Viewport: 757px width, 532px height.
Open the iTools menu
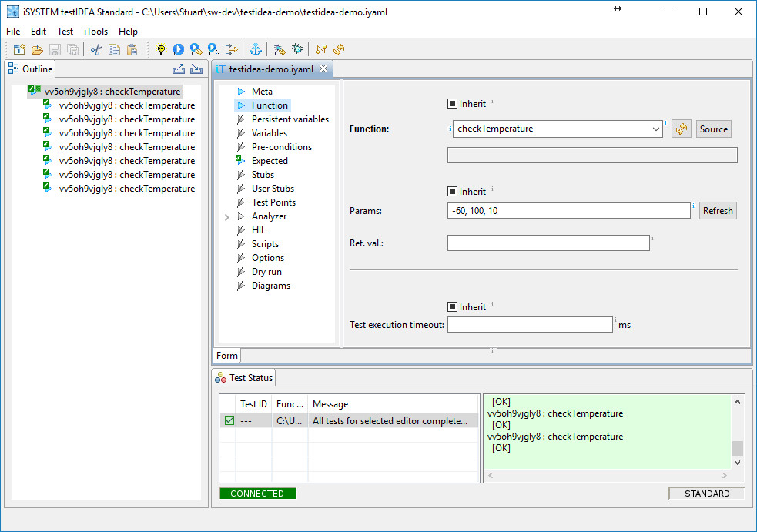tap(95, 32)
